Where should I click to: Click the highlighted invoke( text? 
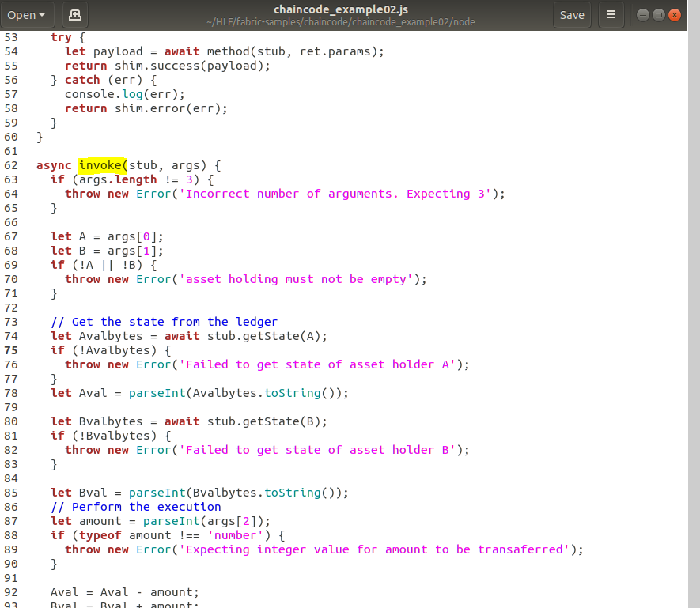[103, 165]
